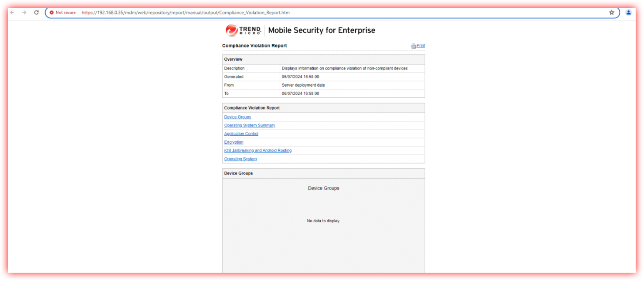The height and width of the screenshot is (281, 644).
Task: Click the Description row label
Action: 235,68
